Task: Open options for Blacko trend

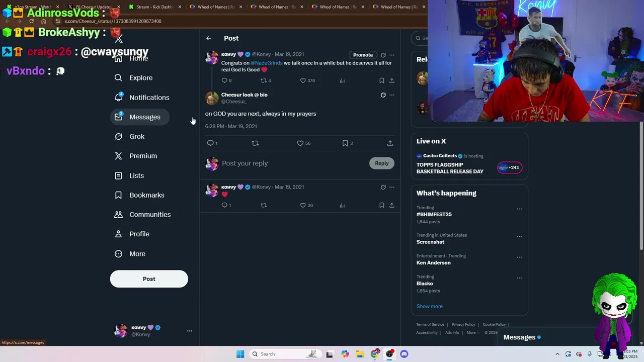Action: 519,278
